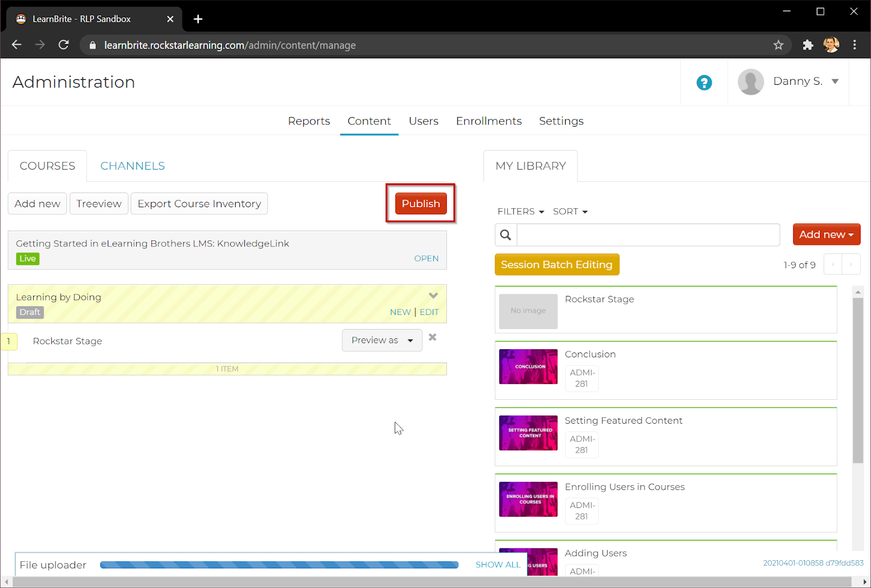
Task: Go to previous library page arrow
Action: tap(833, 264)
